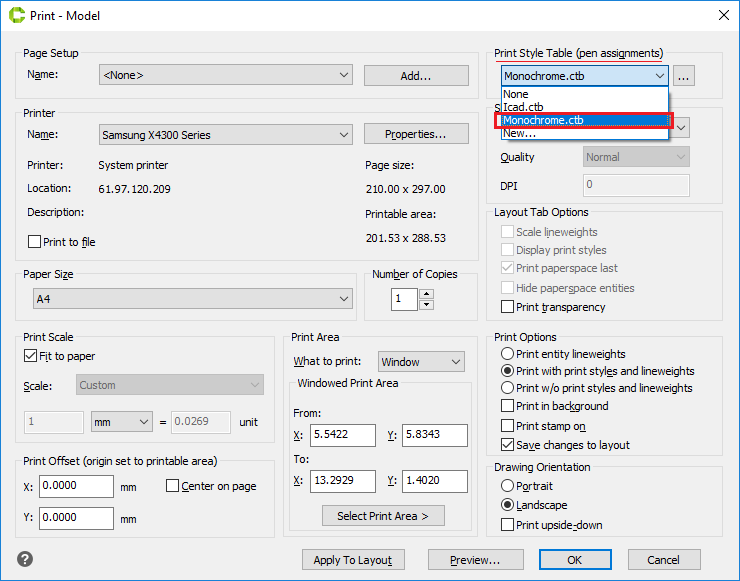Collapse Print Style Table Monochrome.ctb dropdown
740x581 pixels.
[x=585, y=76]
